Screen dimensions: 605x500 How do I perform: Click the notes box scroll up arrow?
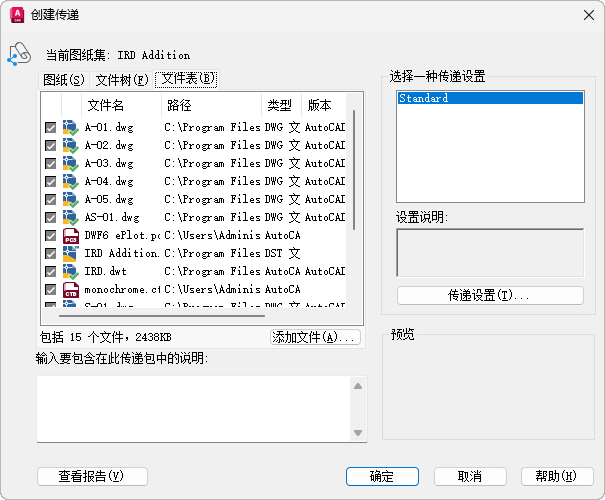click(x=358, y=386)
